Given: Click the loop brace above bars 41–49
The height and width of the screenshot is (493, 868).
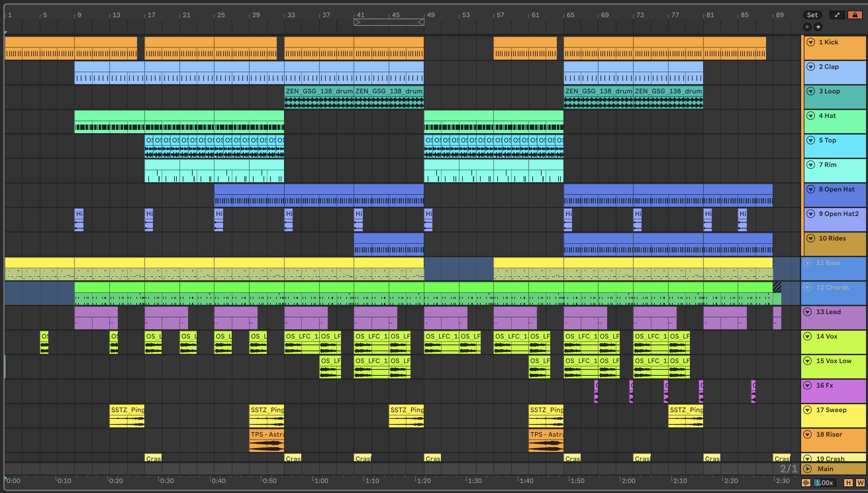Looking at the screenshot, I should click(389, 22).
